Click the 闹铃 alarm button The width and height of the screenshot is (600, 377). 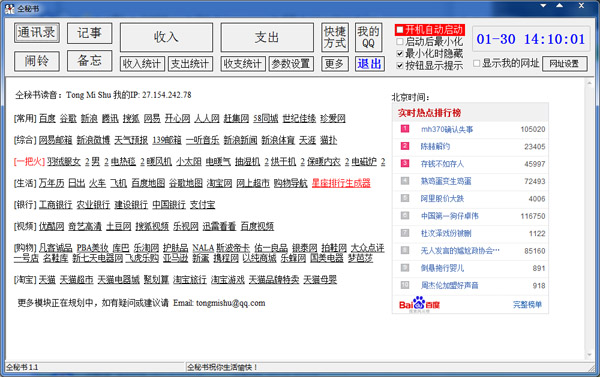37,61
